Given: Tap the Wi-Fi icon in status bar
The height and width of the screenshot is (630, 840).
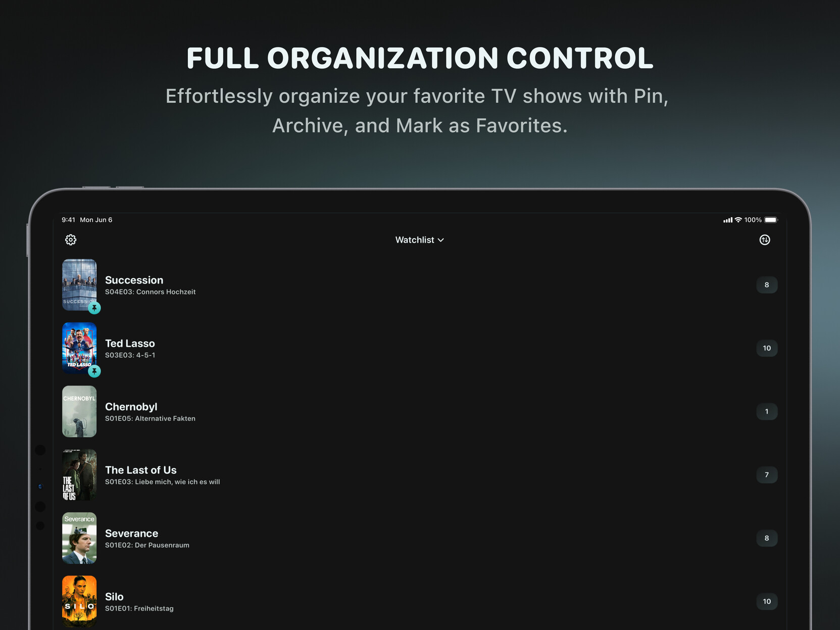Looking at the screenshot, I should [738, 220].
